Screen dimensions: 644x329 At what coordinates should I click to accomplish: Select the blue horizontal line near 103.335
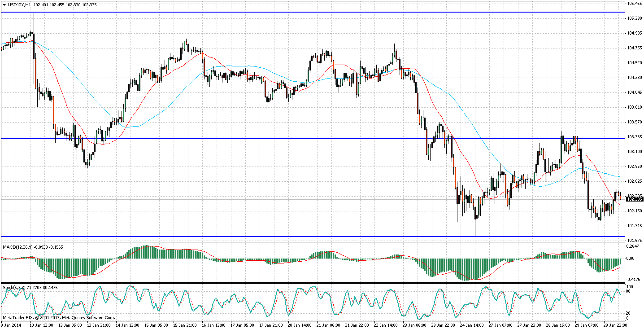314,139
